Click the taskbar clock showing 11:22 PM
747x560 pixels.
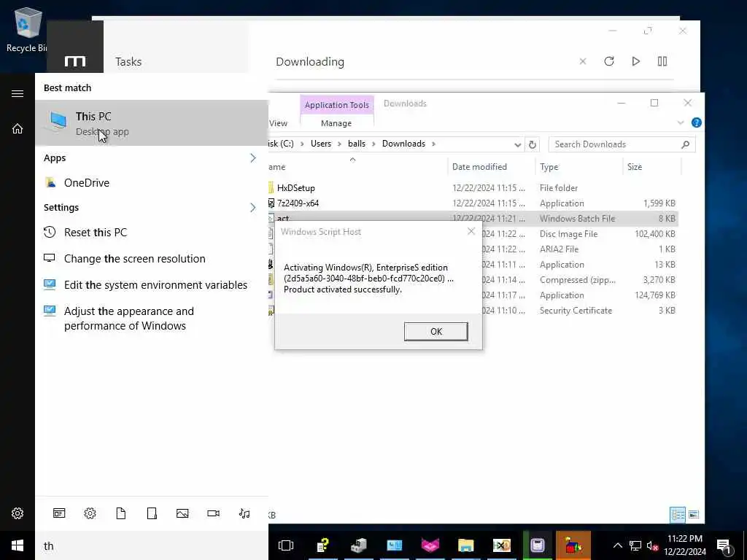(684, 545)
